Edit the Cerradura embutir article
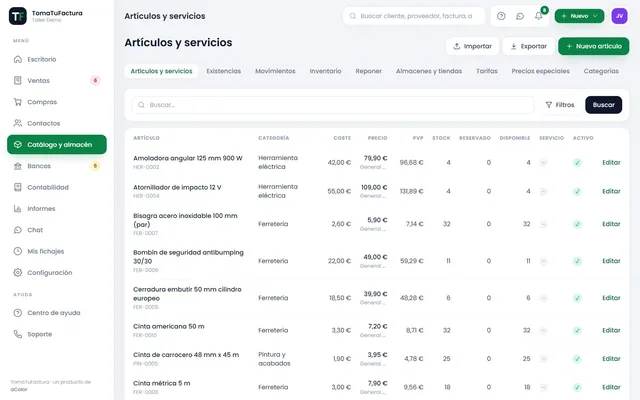 click(x=611, y=298)
